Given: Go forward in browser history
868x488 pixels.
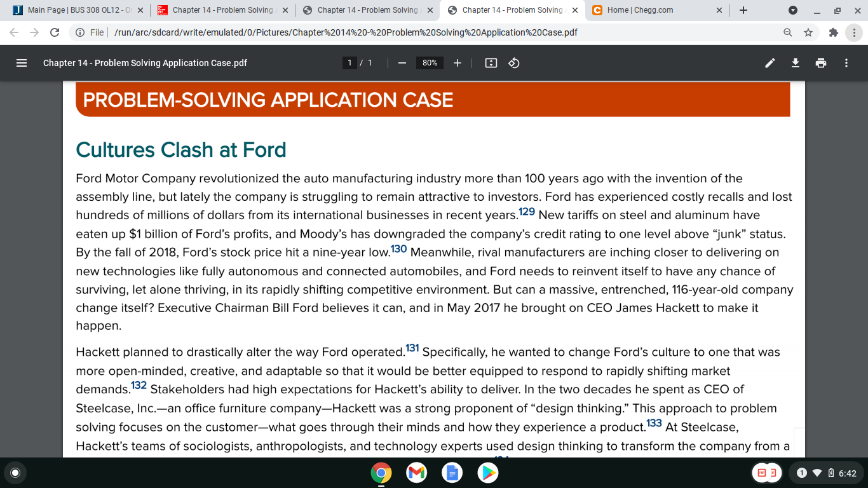Looking at the screenshot, I should [34, 32].
